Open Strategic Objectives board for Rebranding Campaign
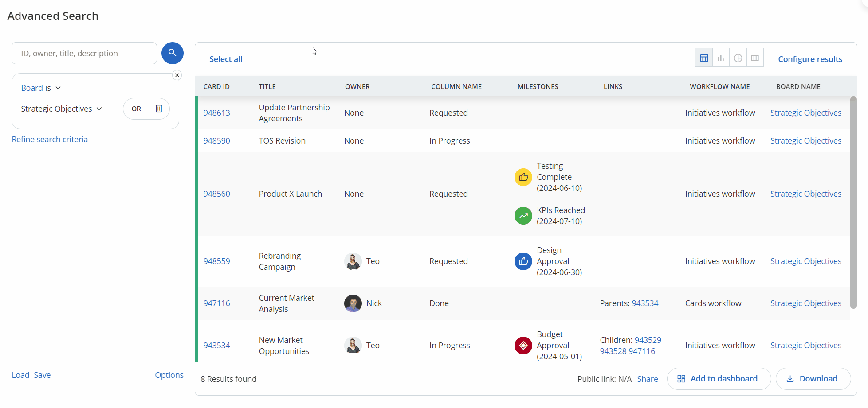Screen dimensions: 868x408 pyautogui.click(x=805, y=261)
